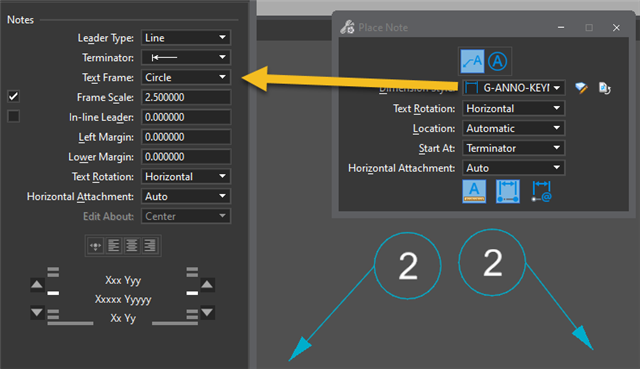Click the Notes section heading
The width and height of the screenshot is (640, 369).
point(20,20)
